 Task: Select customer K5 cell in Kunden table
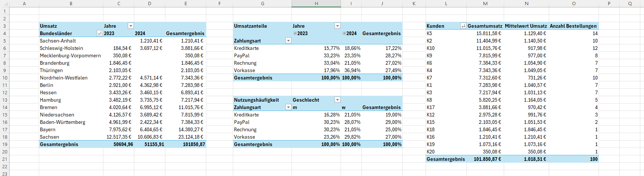click(x=429, y=33)
